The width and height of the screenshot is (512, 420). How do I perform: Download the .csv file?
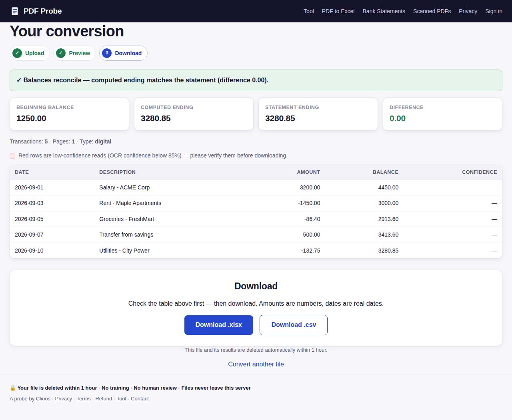[x=294, y=325]
